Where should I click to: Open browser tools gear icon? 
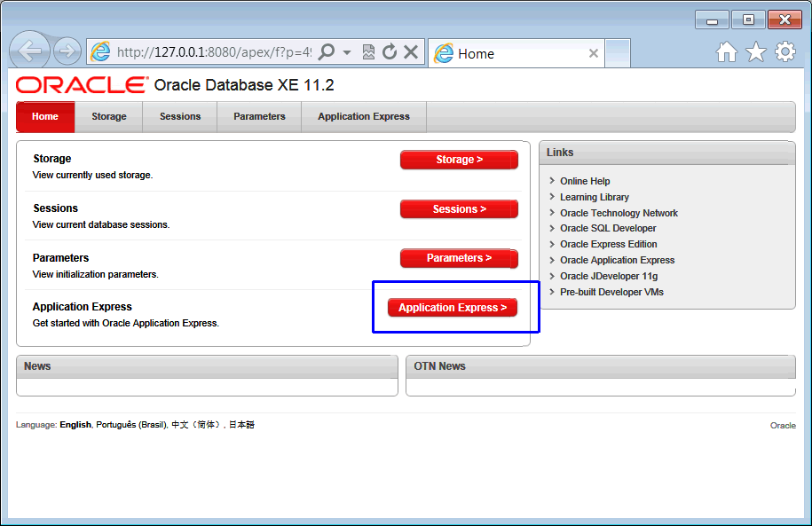pos(785,51)
